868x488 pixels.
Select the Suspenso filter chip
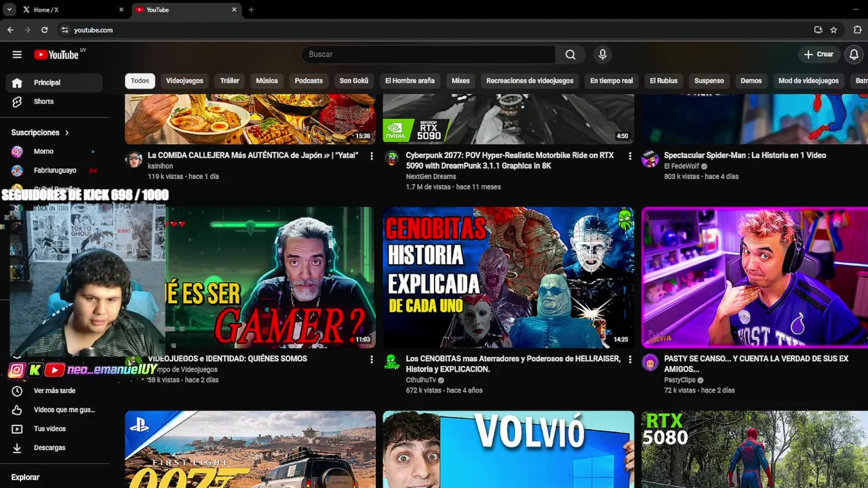point(709,81)
